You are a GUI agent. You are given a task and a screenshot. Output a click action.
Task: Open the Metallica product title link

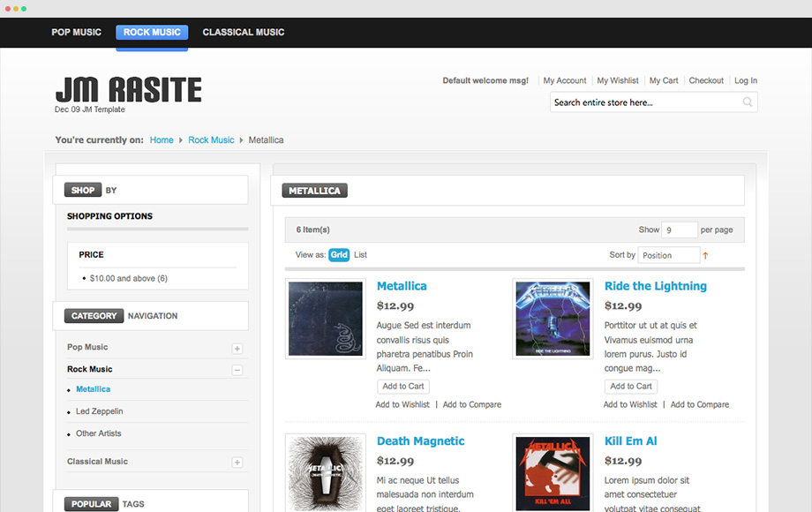[x=402, y=286]
